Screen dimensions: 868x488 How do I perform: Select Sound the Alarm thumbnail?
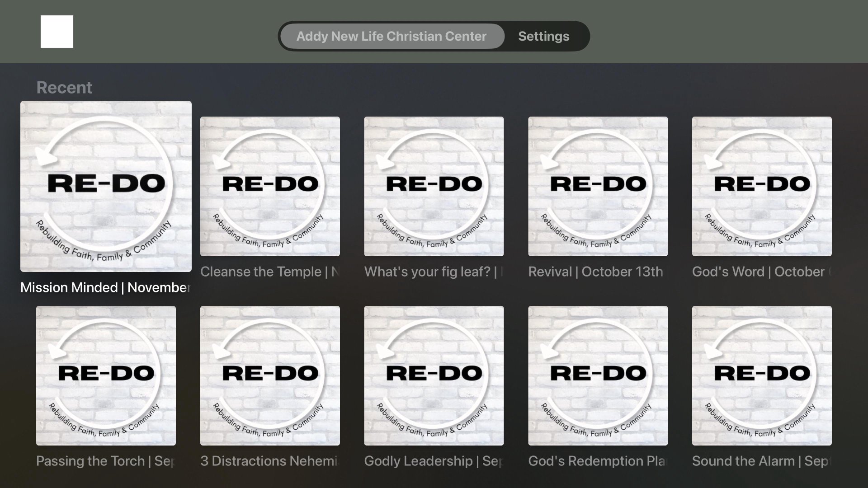762,375
